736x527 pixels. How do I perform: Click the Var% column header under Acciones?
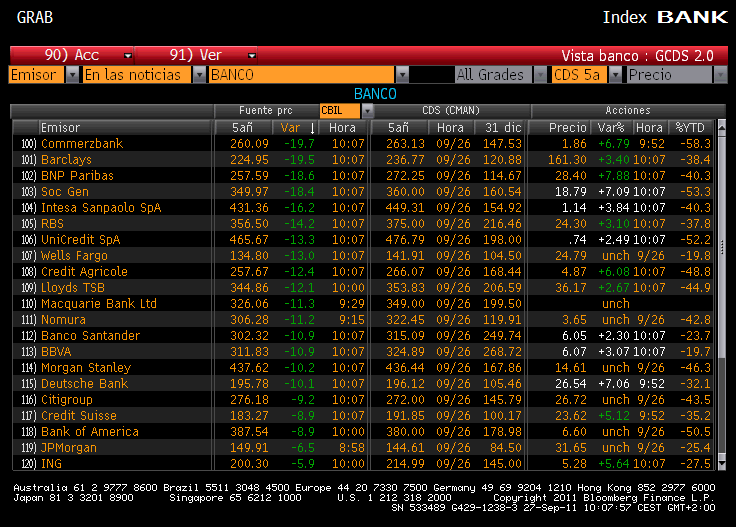pyautogui.click(x=610, y=128)
